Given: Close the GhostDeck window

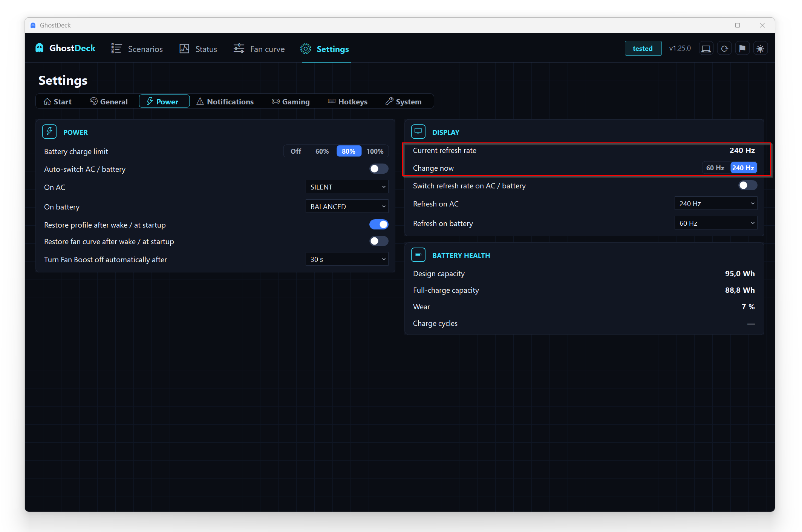Looking at the screenshot, I should click(762, 25).
